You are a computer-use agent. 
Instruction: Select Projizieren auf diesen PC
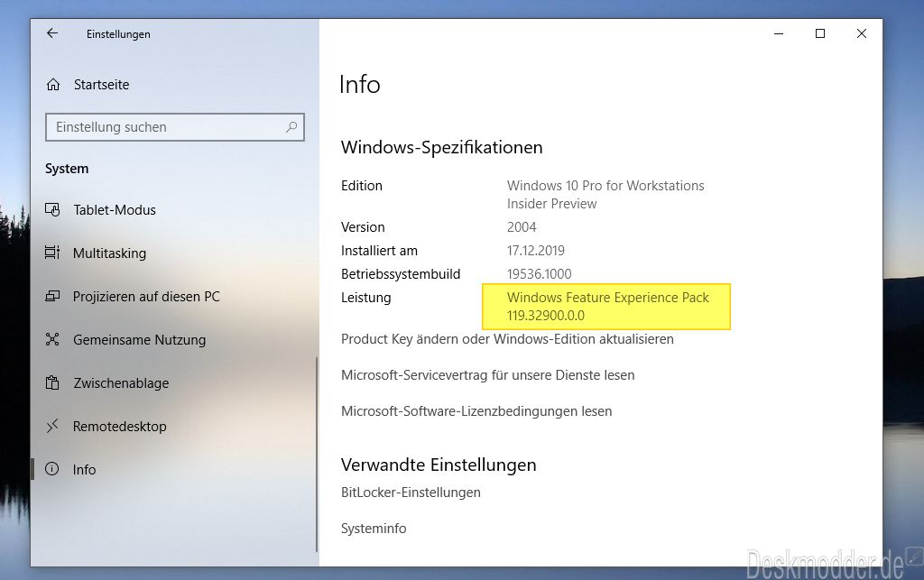click(x=146, y=297)
